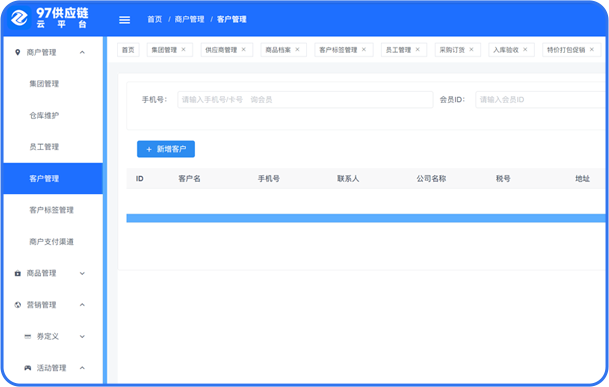
Task: Close the 客户标签管理 tab
Action: (x=364, y=49)
